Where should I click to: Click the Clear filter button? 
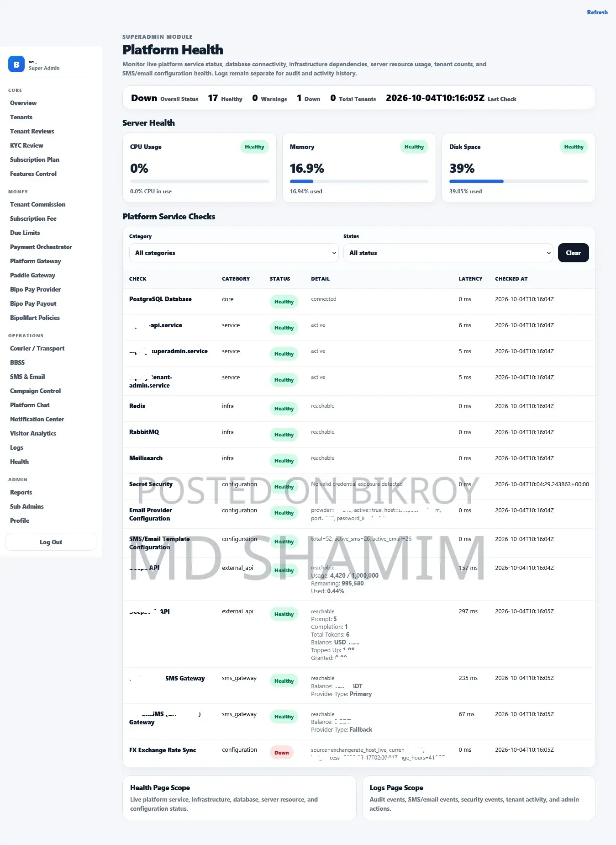(573, 253)
